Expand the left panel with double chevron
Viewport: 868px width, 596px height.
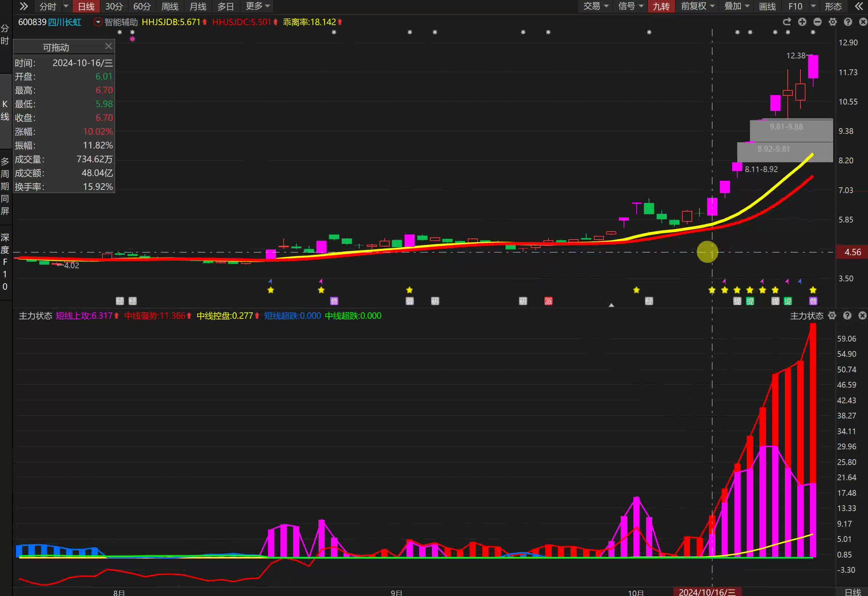point(24,6)
